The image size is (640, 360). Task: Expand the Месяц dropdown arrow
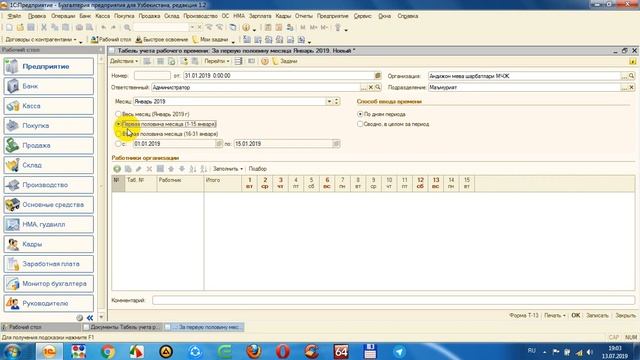329,101
